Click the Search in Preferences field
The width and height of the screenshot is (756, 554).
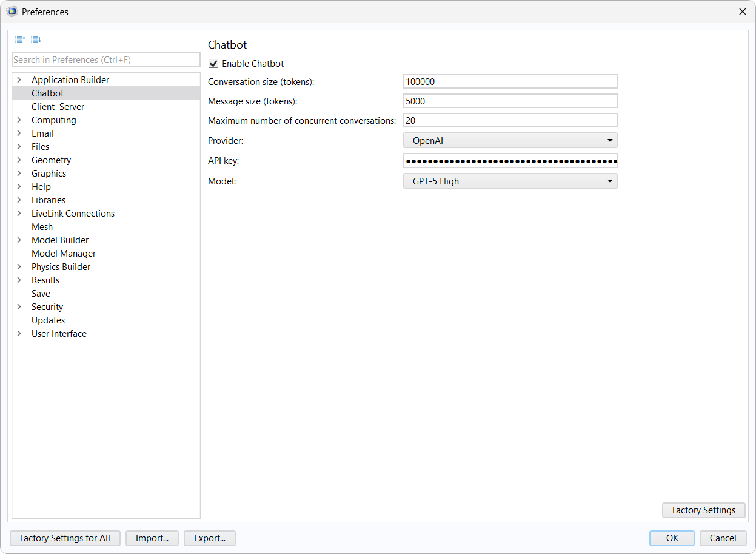point(106,60)
